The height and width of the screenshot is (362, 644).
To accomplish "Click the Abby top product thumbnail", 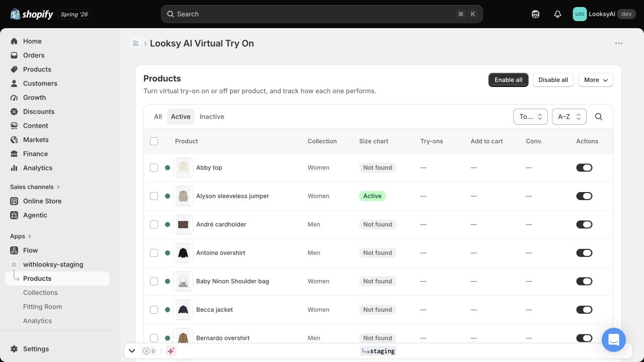I will (183, 167).
